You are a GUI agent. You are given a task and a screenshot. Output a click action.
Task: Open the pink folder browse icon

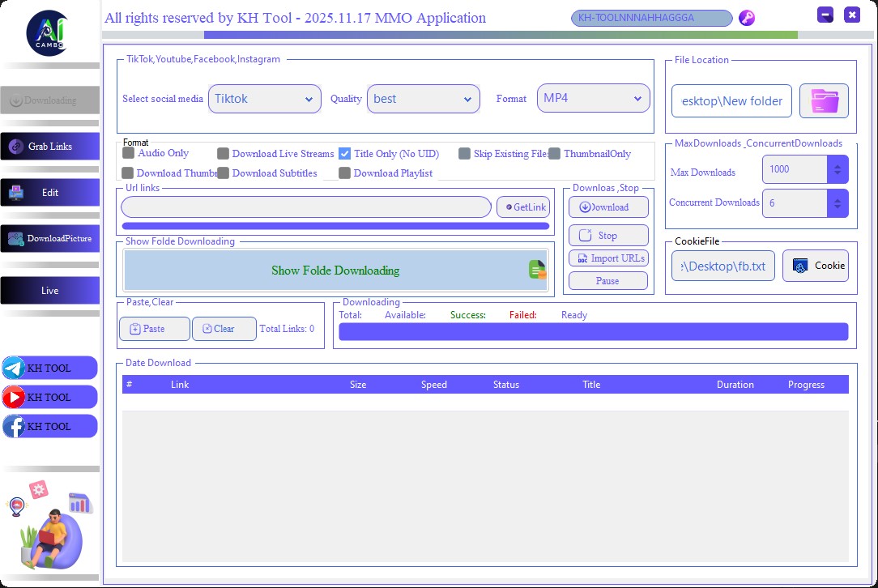[824, 101]
